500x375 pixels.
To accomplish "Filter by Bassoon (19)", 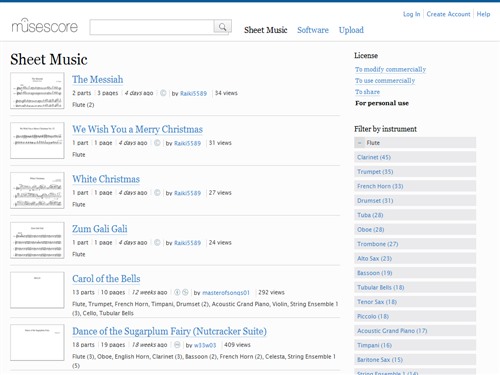I will coord(415,273).
